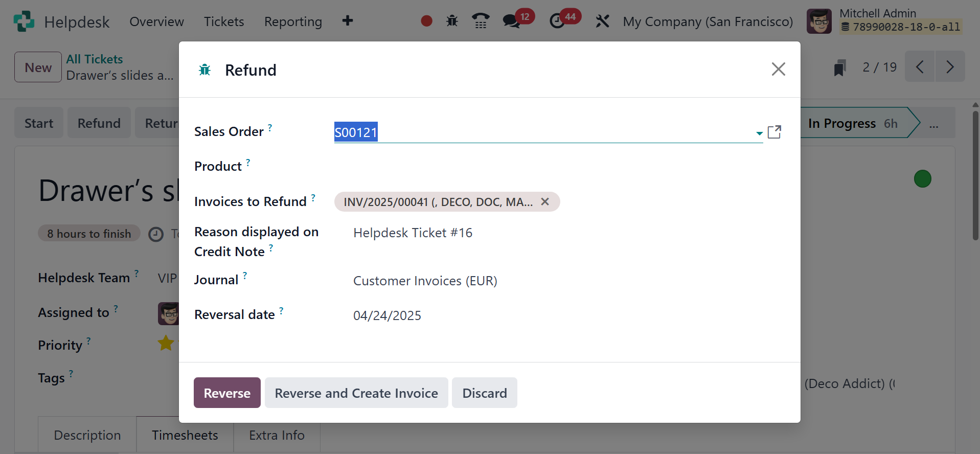Click the red recording indicator icon
980x454 pixels.
(426, 21)
